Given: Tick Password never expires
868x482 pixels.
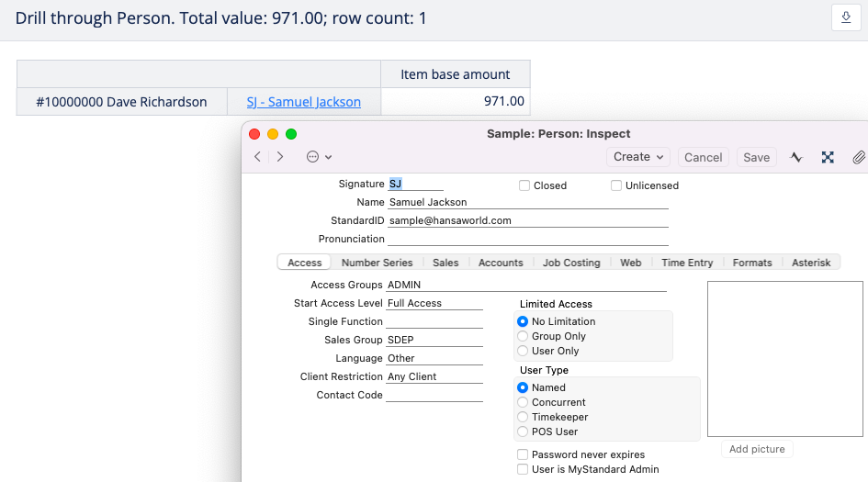Looking at the screenshot, I should click(x=523, y=454).
